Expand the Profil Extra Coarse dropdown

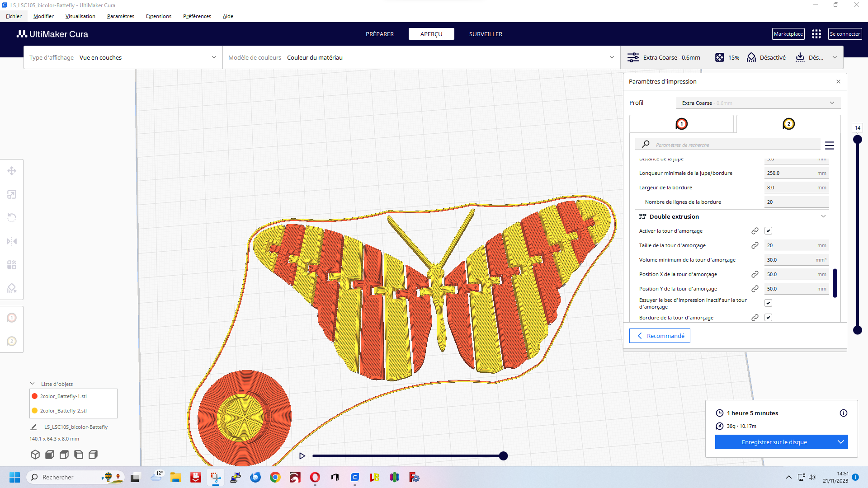click(x=758, y=103)
